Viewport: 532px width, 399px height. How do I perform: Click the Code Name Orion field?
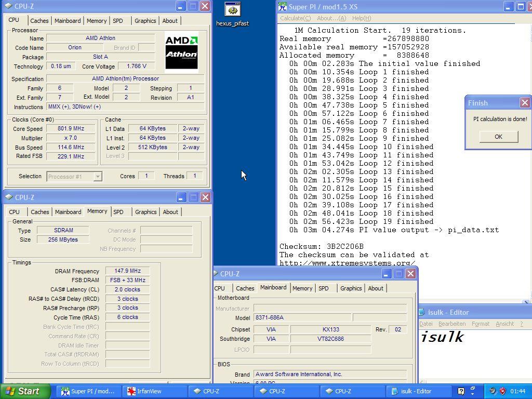(x=75, y=47)
